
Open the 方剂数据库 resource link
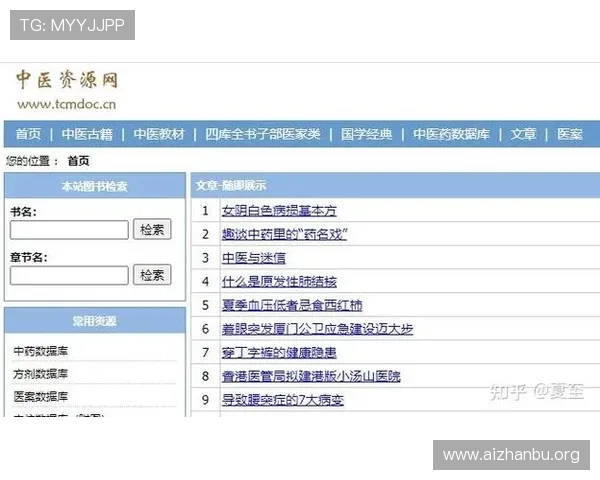pyautogui.click(x=41, y=374)
